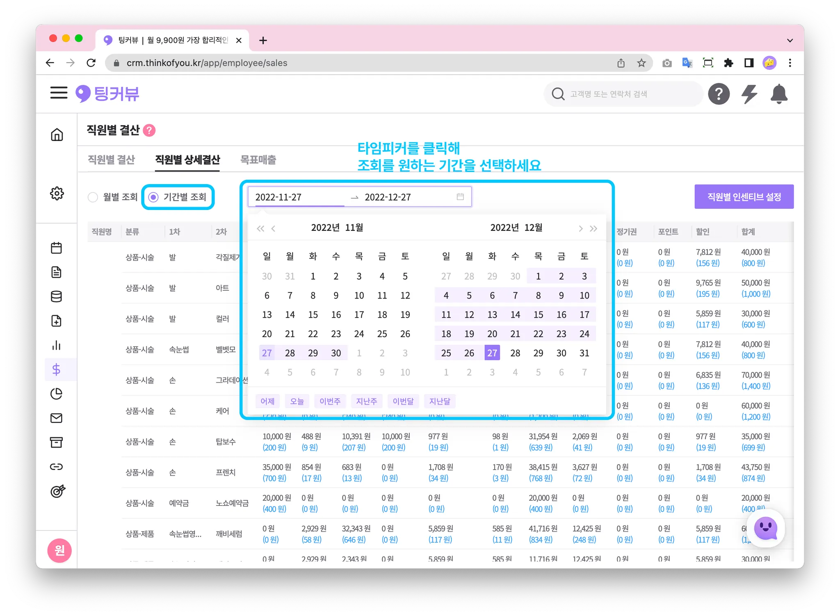Go to the previous month in the calendar
This screenshot has width=840, height=616.
[x=273, y=228]
